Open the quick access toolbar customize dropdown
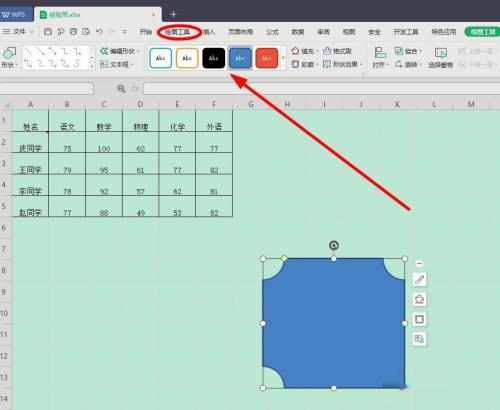The height and width of the screenshot is (410, 500). [x=125, y=32]
